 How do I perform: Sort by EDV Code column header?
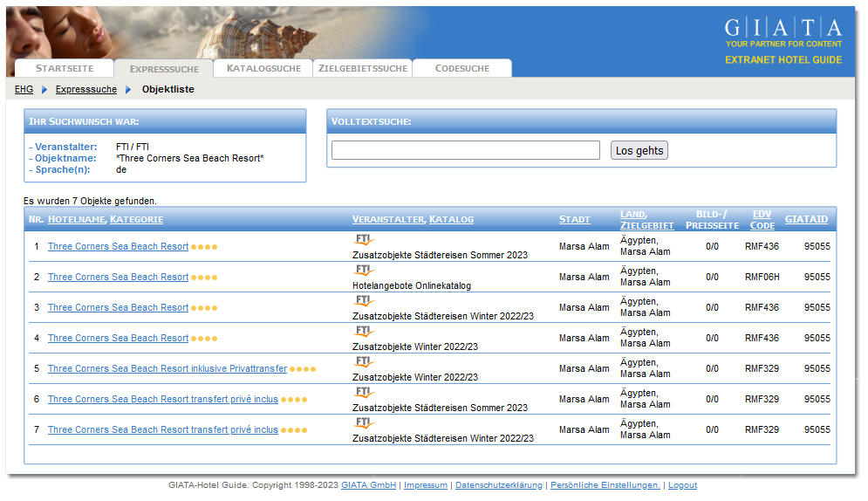coord(762,220)
